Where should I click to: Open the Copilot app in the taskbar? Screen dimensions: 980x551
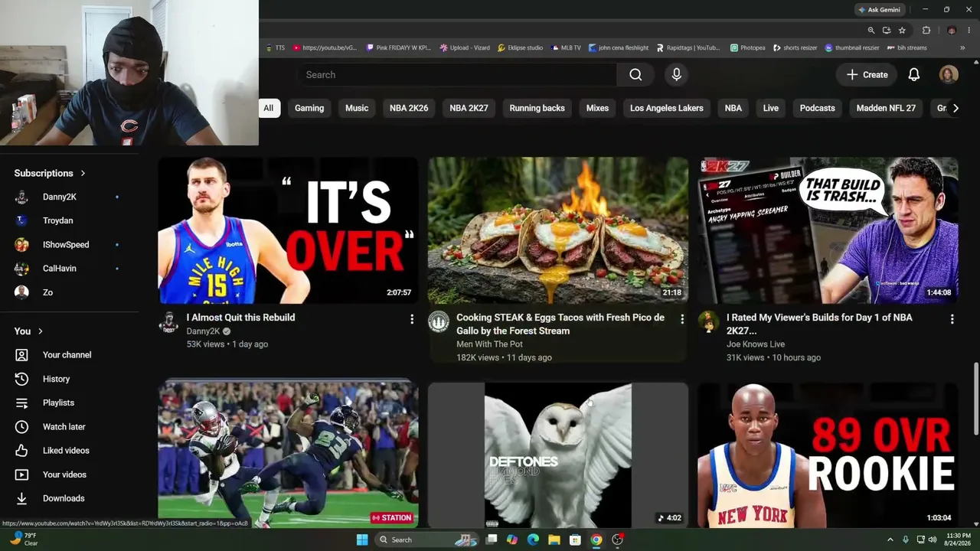point(512,540)
